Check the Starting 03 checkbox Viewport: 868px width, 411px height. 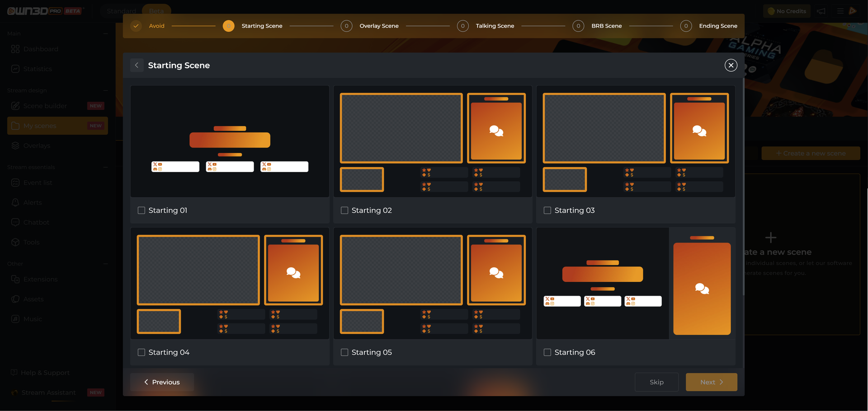[547, 210]
